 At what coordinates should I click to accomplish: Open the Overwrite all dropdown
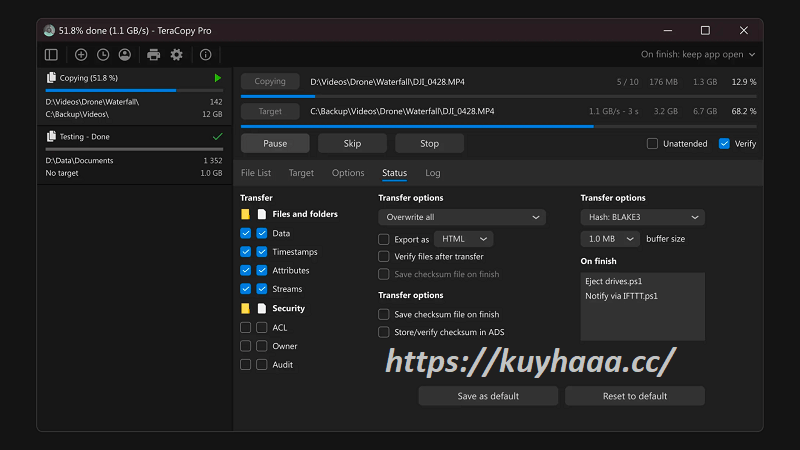(x=462, y=217)
